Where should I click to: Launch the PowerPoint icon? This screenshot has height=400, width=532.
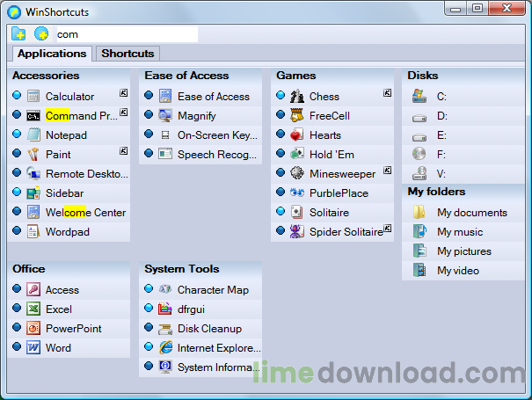33,329
